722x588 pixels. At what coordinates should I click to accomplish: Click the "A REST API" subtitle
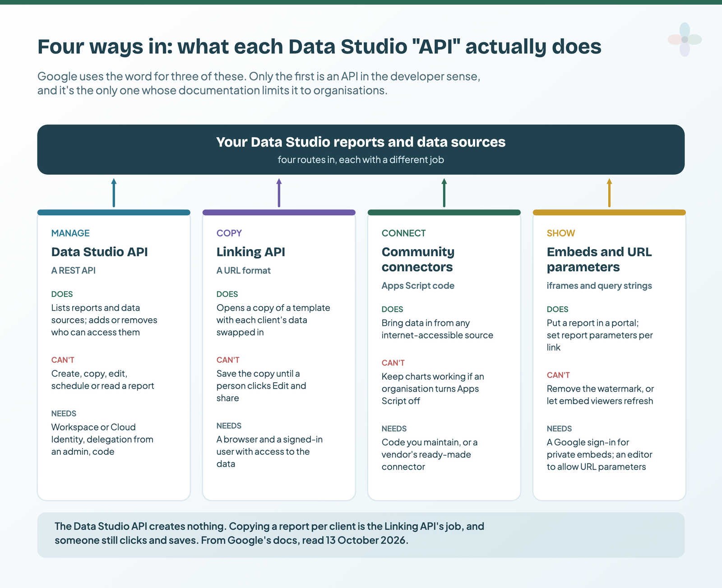(x=73, y=270)
